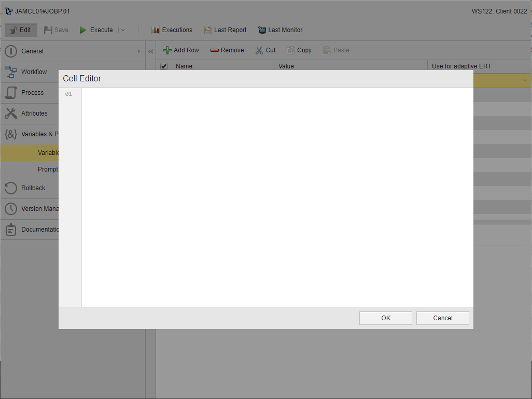Open the Execute dropdown arrow

[123, 30]
